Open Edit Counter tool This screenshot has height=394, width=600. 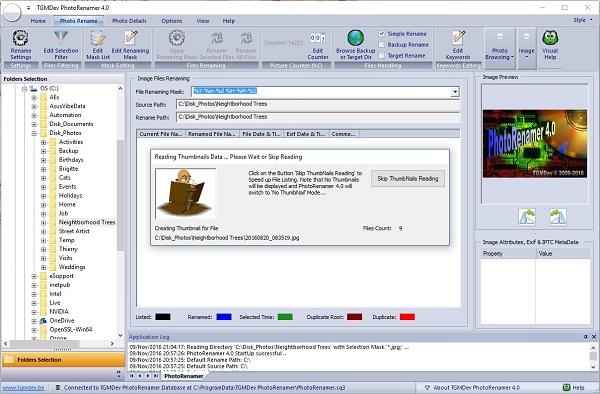(318, 45)
